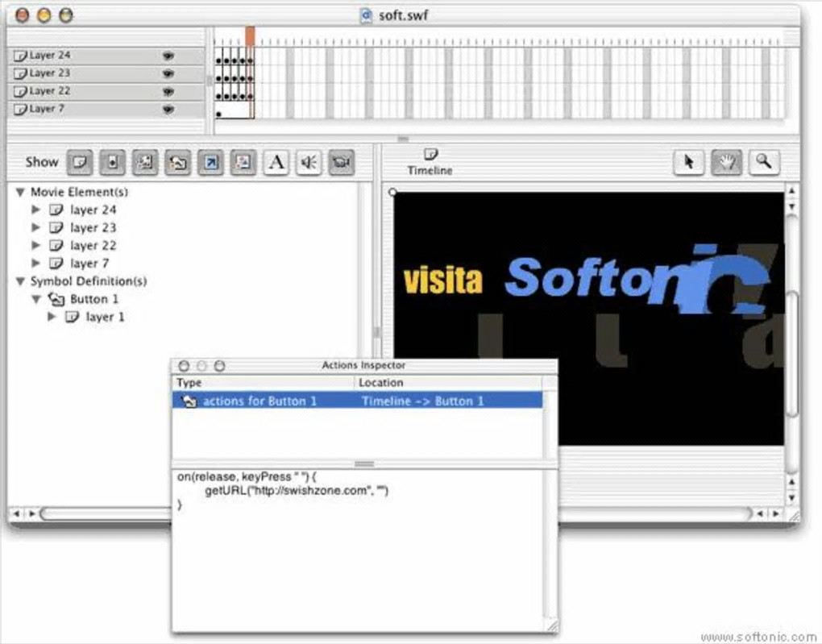
Task: Hide Layer 23 with its eye icon
Action: click(168, 73)
